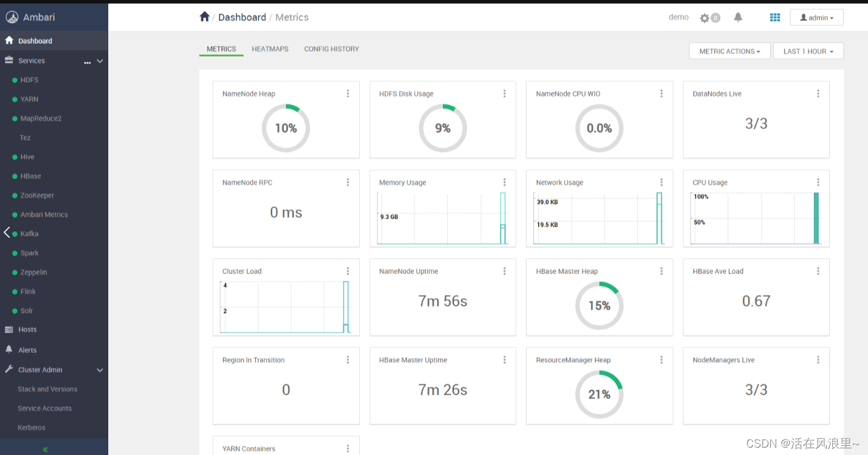868x455 pixels.
Task: Click the Ambari logo icon
Action: coord(12,17)
